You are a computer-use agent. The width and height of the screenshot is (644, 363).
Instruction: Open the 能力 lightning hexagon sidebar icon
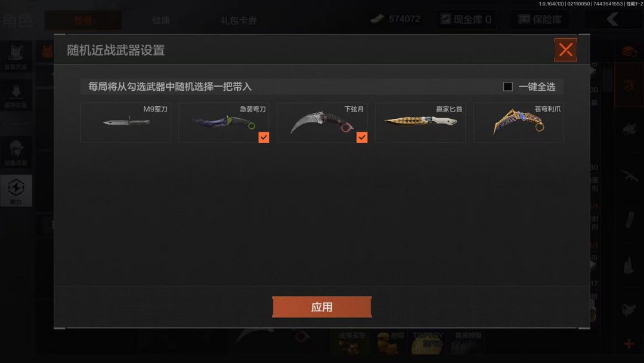click(16, 190)
